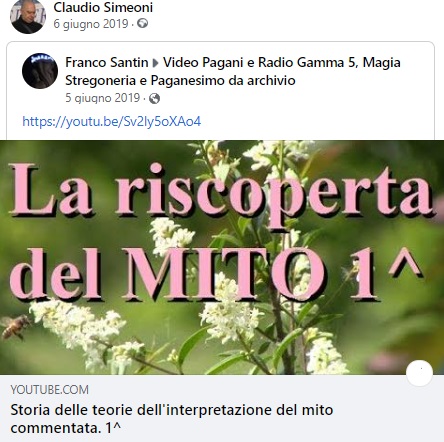Click the gray link preview footer area
Viewport: 444px width, 442px height.
tap(222, 408)
